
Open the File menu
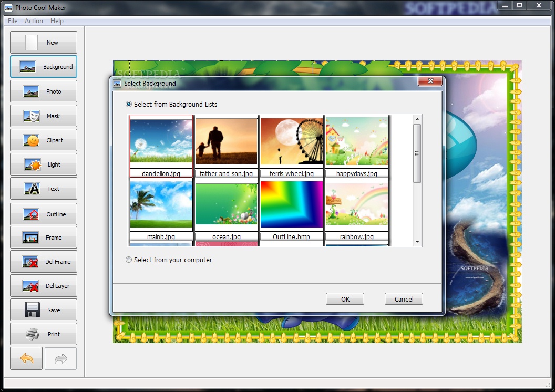[13, 21]
